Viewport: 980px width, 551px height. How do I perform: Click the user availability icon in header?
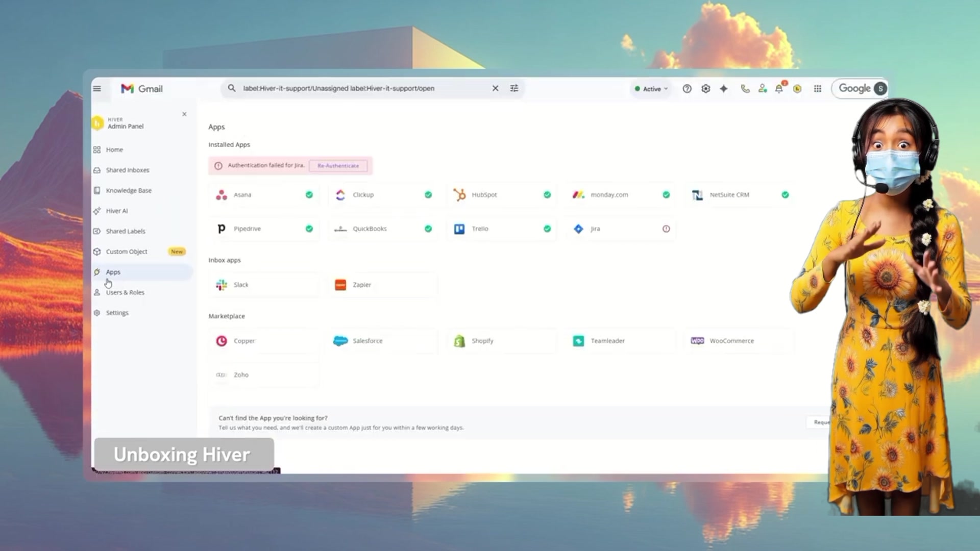coord(763,89)
